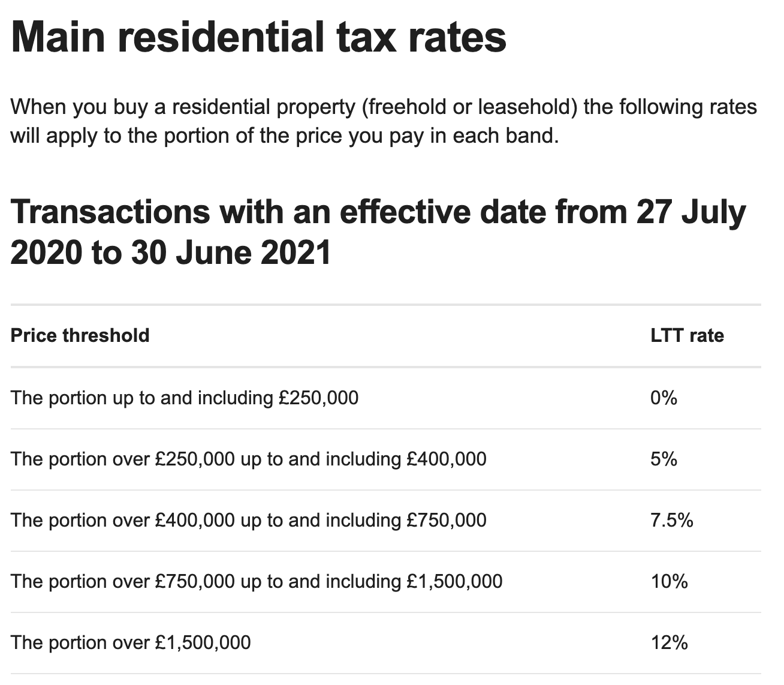Screen dimensions: 784x685
Task: Click the 10% rate cell
Action: coord(669,581)
